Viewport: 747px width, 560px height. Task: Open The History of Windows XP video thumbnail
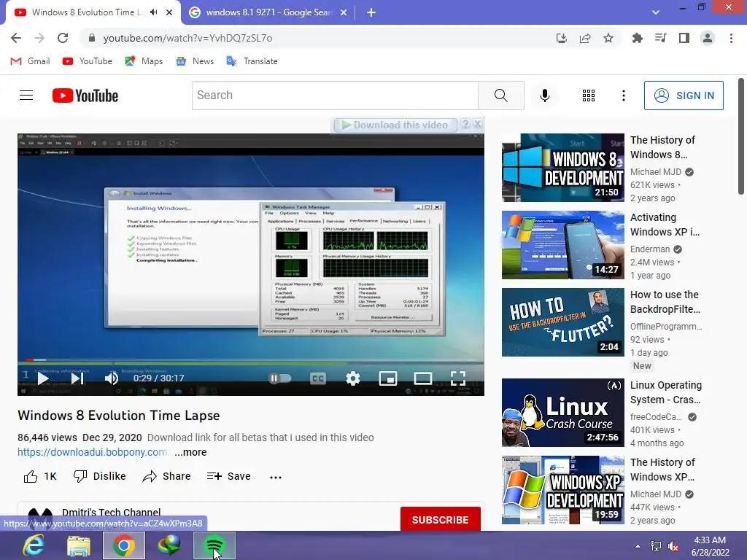coord(563,490)
